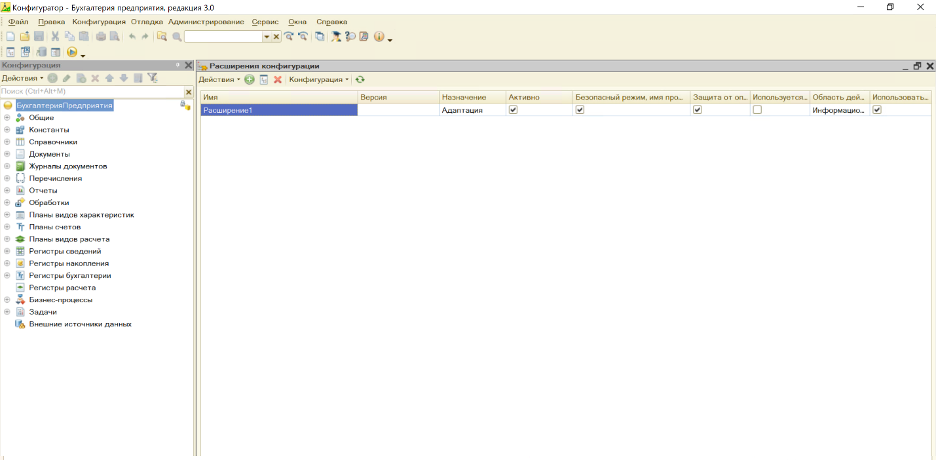Click the Print preview icon

click(115, 37)
